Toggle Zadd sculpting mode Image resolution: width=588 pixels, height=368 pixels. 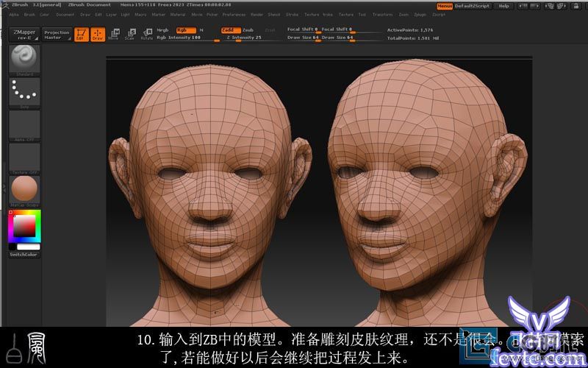pos(231,30)
